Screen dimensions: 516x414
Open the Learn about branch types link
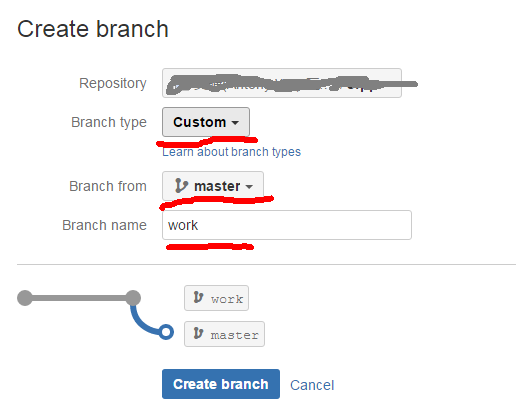click(231, 152)
